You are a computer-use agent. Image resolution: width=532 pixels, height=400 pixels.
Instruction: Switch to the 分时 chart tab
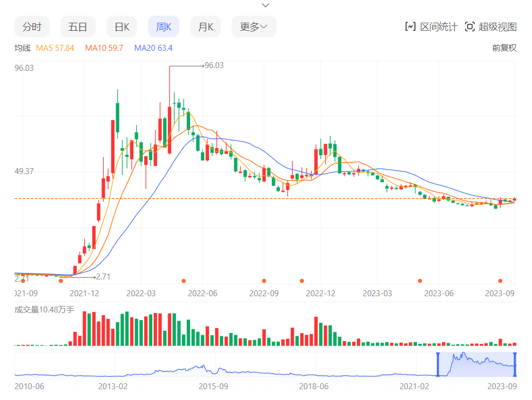[x=32, y=26]
